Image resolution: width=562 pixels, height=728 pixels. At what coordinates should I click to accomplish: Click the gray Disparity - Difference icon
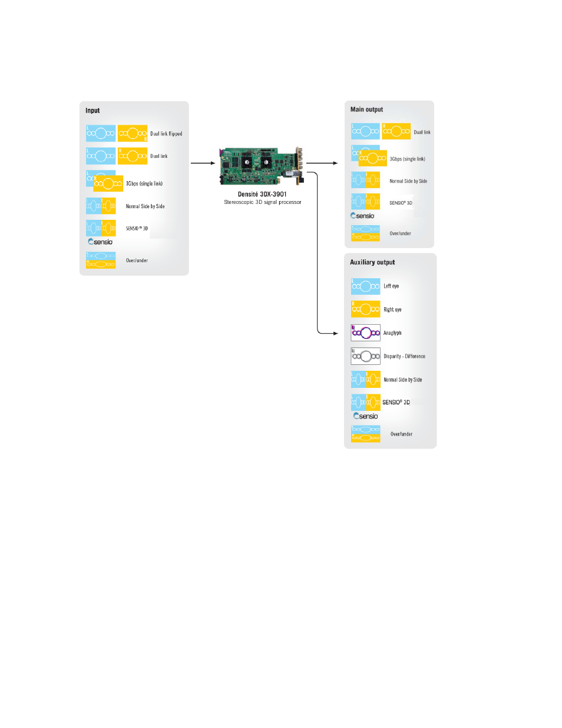[366, 356]
